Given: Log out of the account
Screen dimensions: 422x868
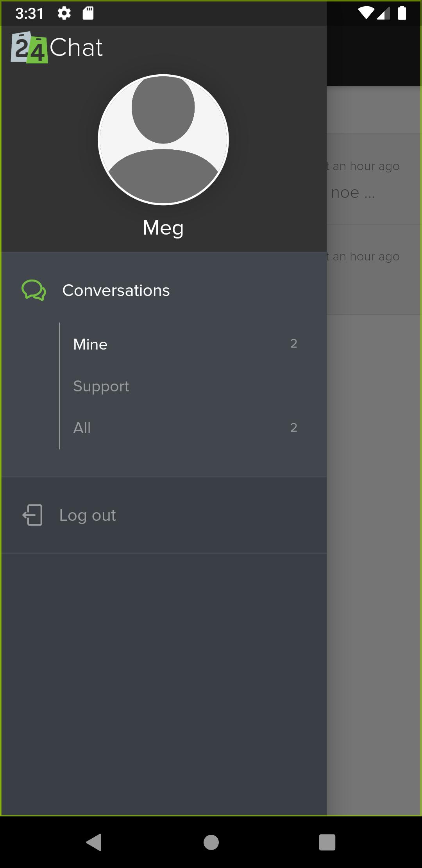Looking at the screenshot, I should (x=164, y=515).
